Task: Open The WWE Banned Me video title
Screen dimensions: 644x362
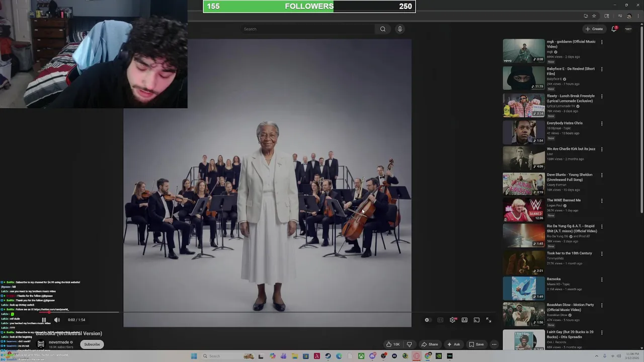Action: (x=563, y=201)
